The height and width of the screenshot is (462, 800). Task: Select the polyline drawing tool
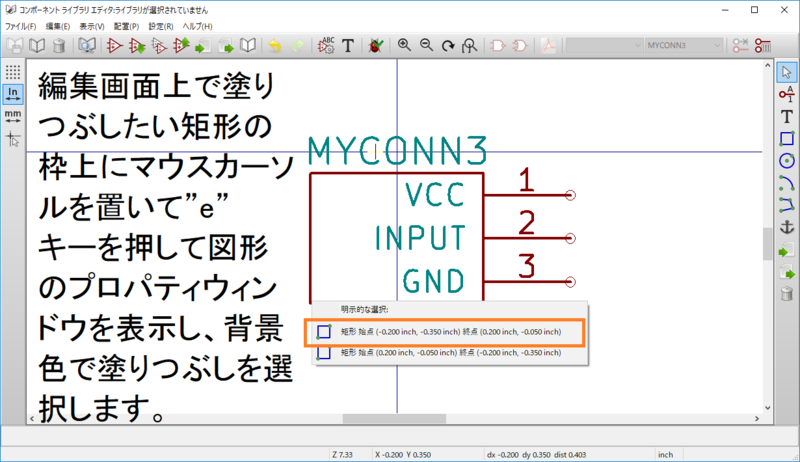786,205
